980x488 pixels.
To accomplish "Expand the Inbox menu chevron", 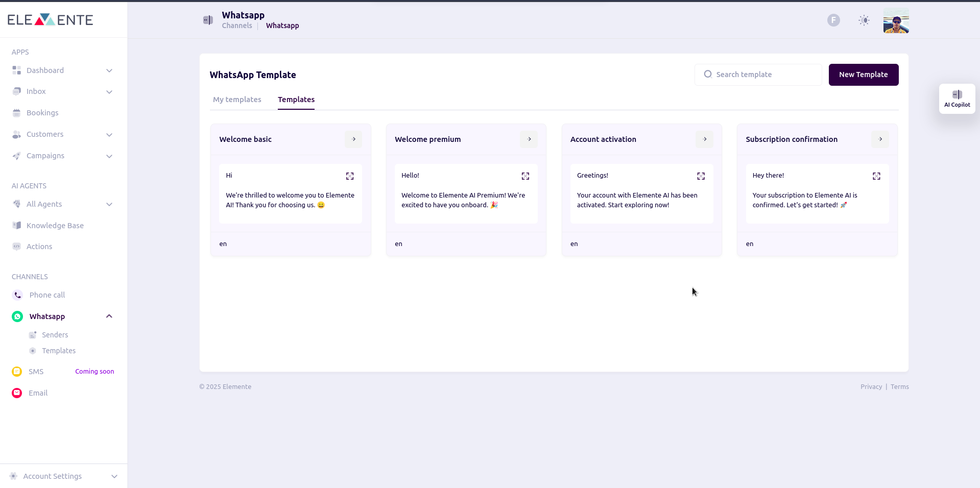I will [x=109, y=92].
